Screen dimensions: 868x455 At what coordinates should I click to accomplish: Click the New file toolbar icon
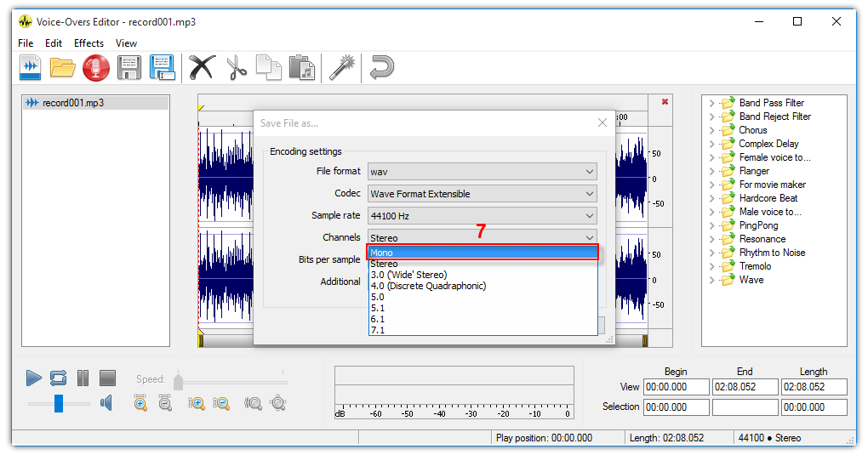(x=30, y=67)
